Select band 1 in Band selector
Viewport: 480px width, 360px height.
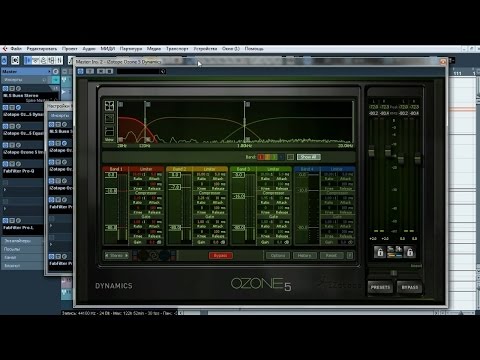coord(261,157)
